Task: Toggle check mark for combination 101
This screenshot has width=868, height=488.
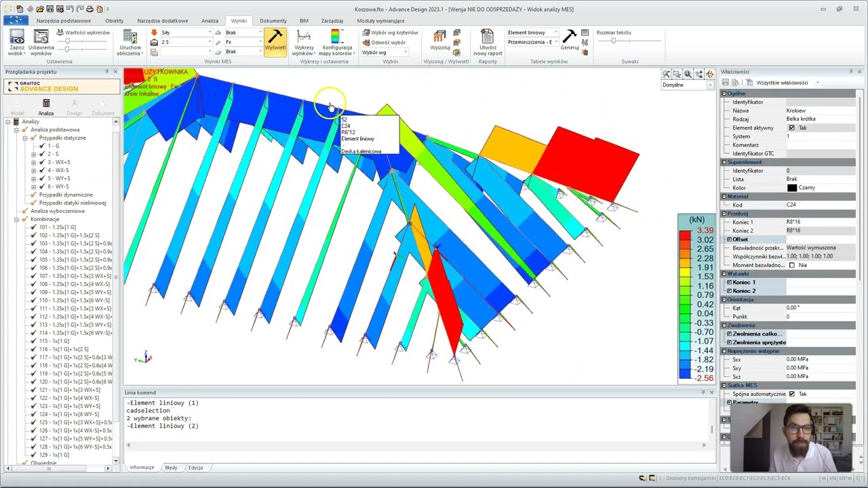Action: 33,227
